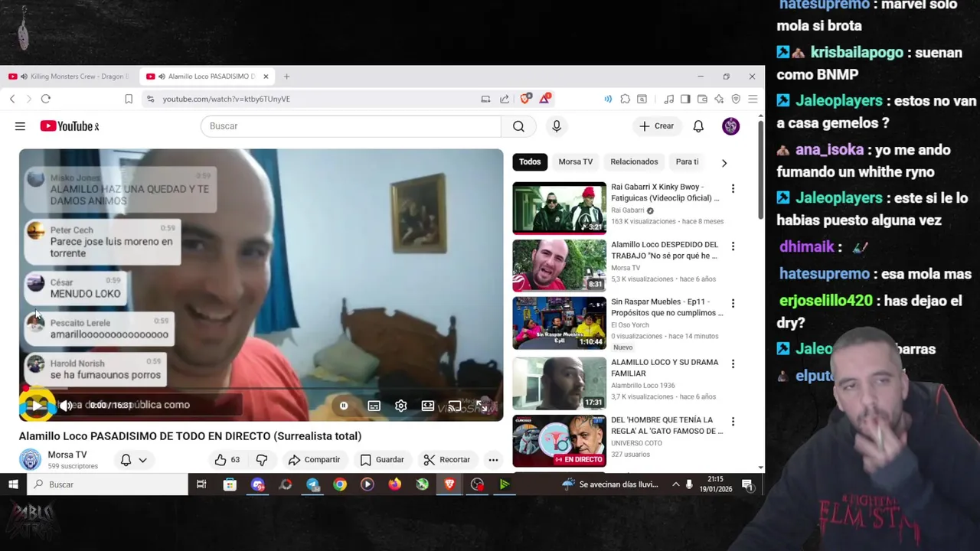Click the address bar URL youtube.com/watch
980x551 pixels.
[226, 99]
